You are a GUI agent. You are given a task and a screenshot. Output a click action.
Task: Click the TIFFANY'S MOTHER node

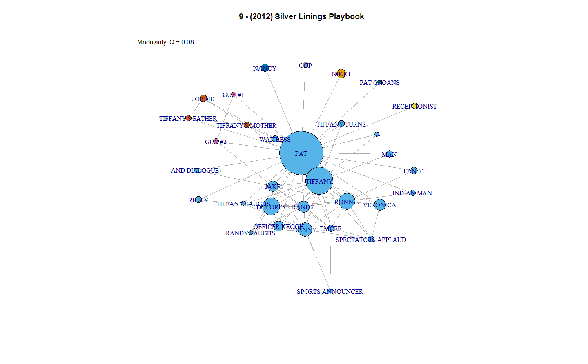click(x=247, y=125)
